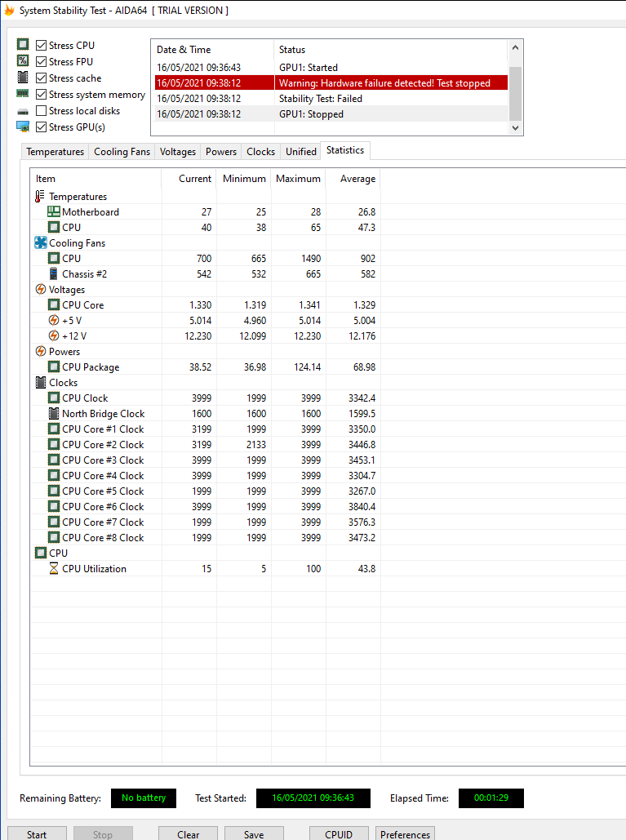Uncheck the Stress CPU checkbox
Screen dimensions: 626x840
point(41,45)
